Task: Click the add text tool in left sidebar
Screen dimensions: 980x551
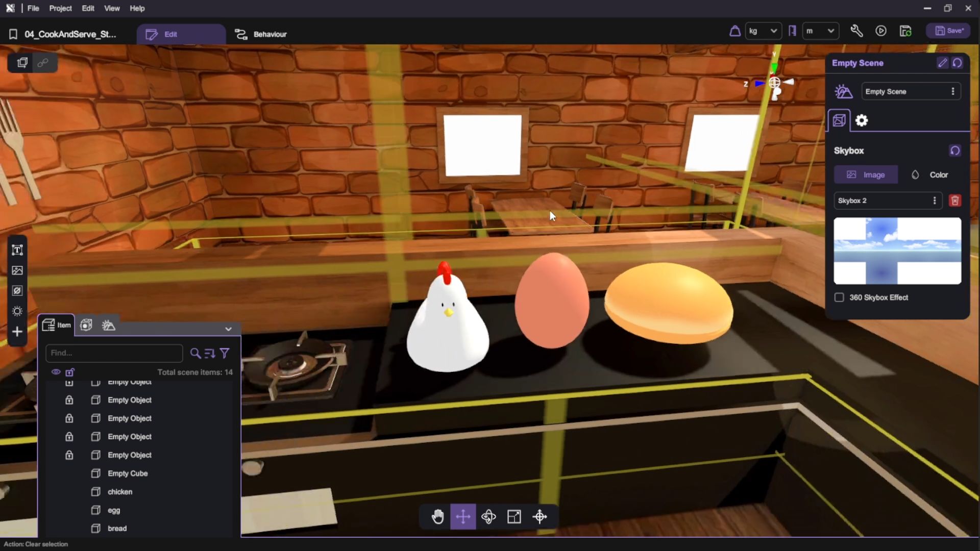Action: click(x=17, y=250)
